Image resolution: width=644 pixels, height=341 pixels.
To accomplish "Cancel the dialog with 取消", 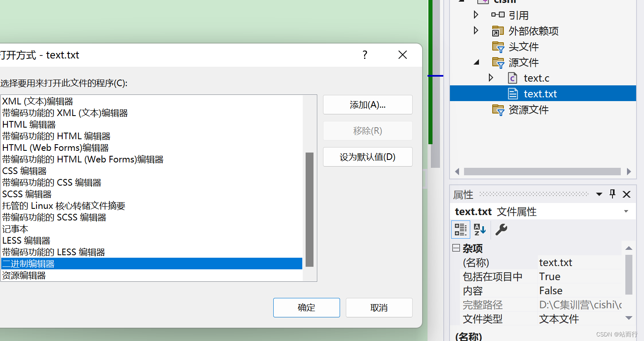I will pyautogui.click(x=379, y=307).
